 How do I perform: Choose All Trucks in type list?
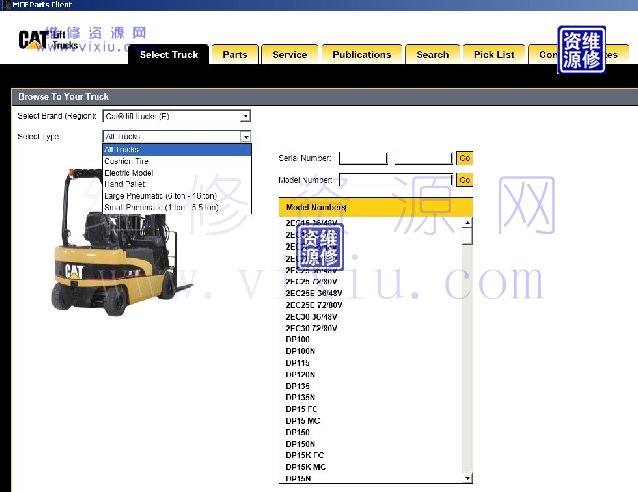[x=177, y=149]
